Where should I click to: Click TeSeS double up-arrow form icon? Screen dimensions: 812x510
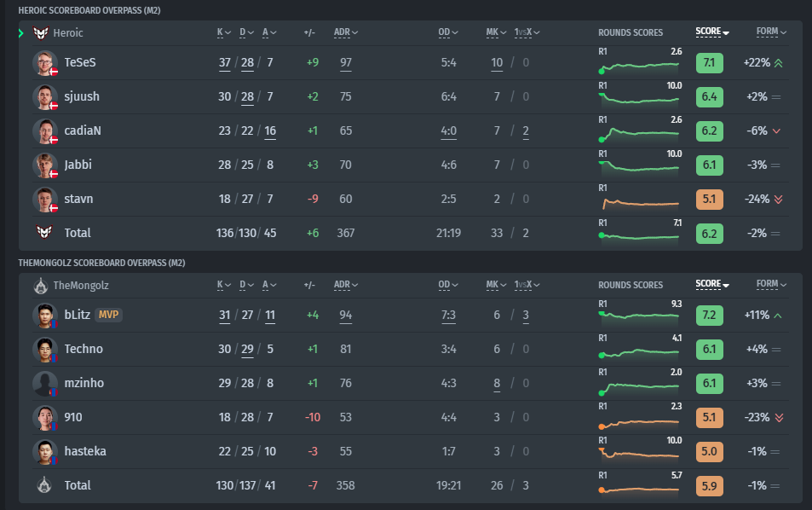click(778, 63)
